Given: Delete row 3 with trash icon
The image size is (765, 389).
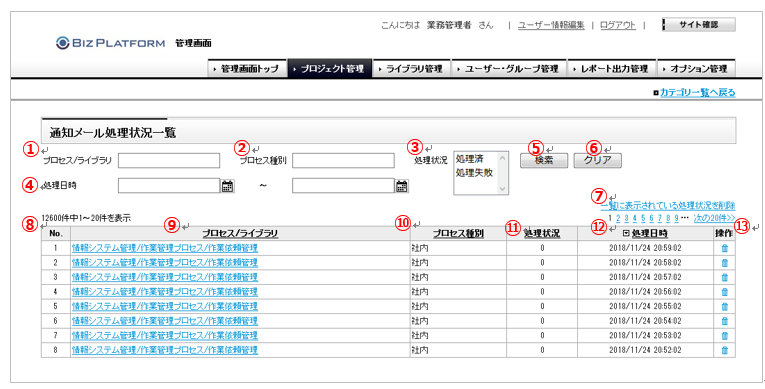Looking at the screenshot, I should (725, 277).
